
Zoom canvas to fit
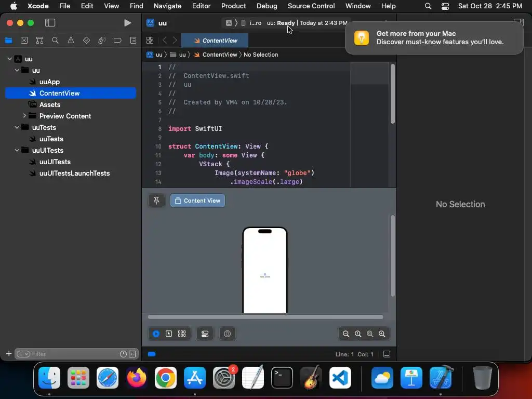tap(370, 334)
